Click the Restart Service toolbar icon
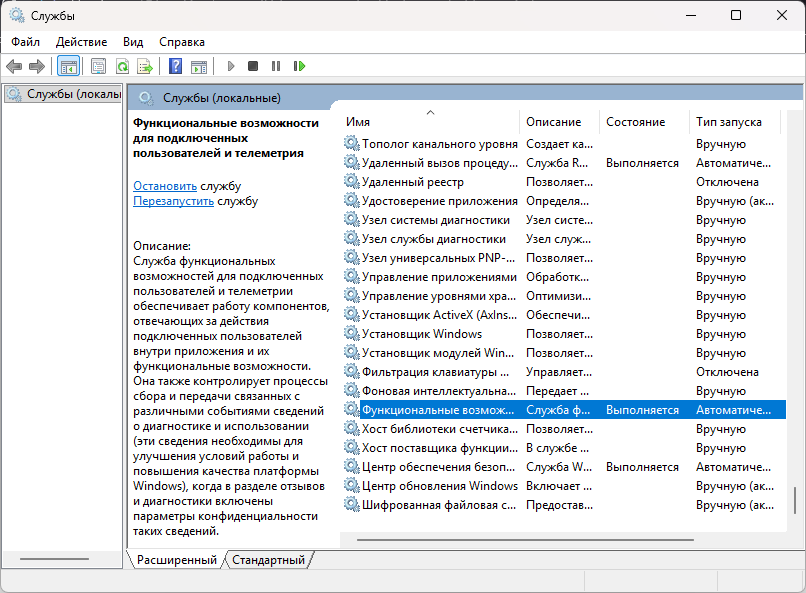This screenshot has height=593, width=806. coord(299,66)
